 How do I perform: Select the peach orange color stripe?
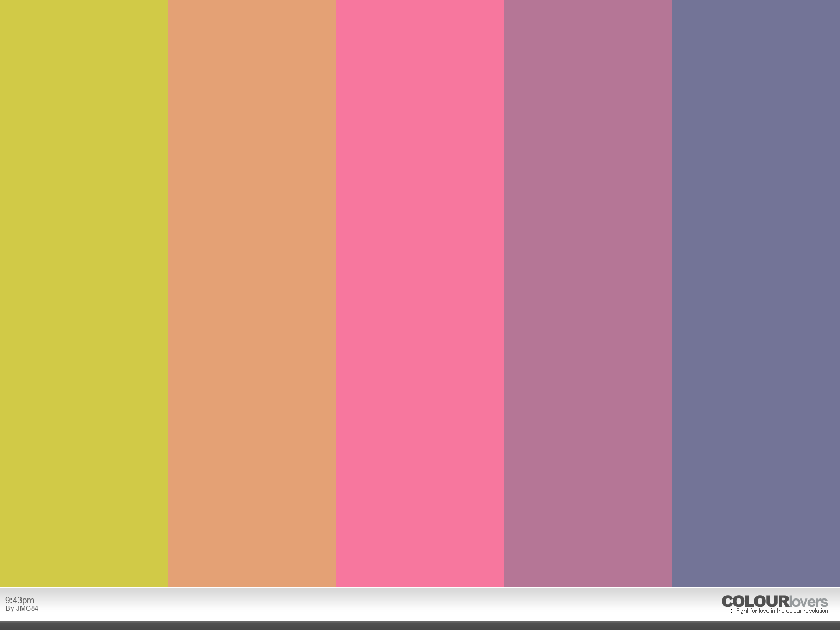252,293
